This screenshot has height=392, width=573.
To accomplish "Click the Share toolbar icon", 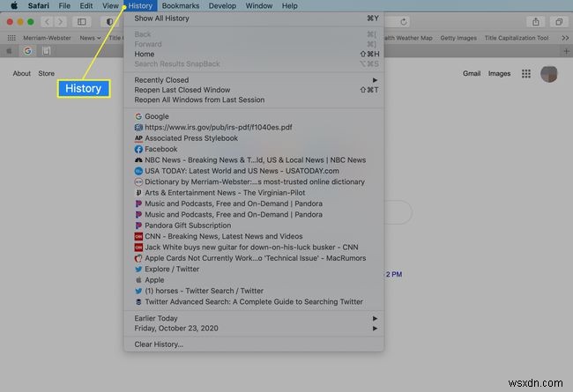I will tap(536, 22).
